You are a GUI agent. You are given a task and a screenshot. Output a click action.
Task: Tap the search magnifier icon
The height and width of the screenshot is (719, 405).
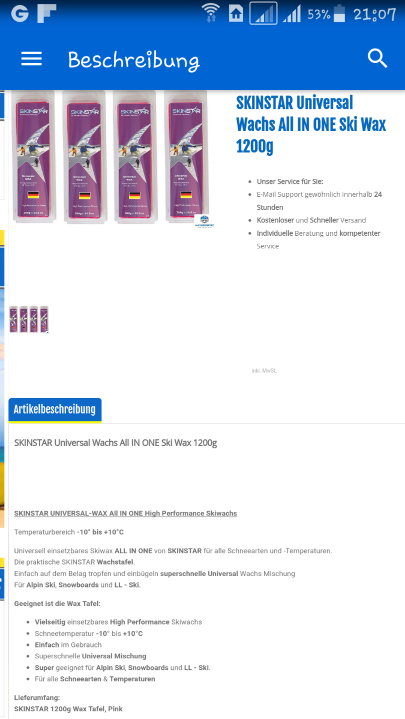tap(377, 59)
